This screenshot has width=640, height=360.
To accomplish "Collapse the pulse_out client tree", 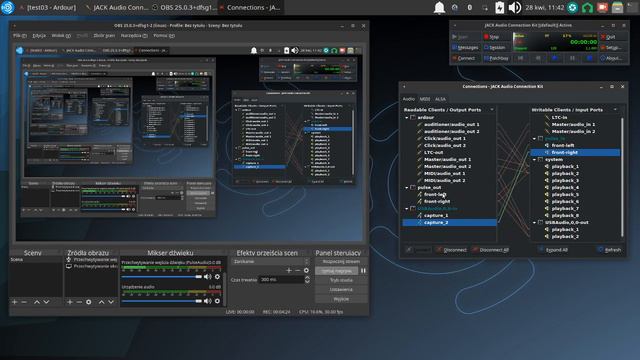I will tap(407, 188).
